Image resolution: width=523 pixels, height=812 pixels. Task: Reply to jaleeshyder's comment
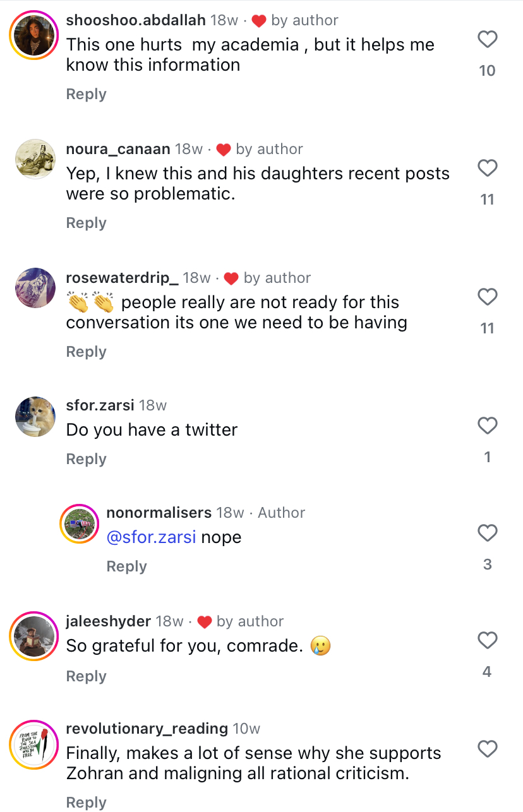click(x=86, y=676)
